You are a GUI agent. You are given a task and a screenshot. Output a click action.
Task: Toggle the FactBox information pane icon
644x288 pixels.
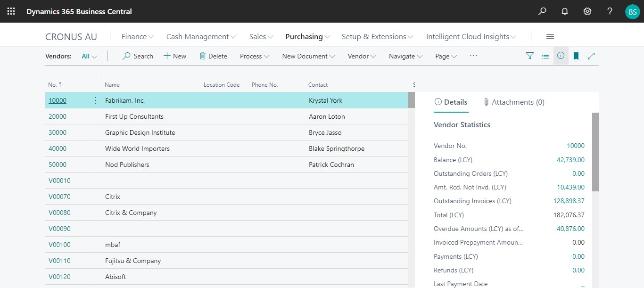(561, 56)
